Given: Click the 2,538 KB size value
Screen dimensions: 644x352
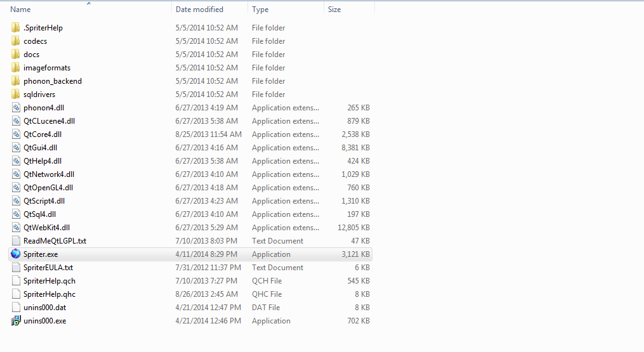Looking at the screenshot, I should pos(356,134).
